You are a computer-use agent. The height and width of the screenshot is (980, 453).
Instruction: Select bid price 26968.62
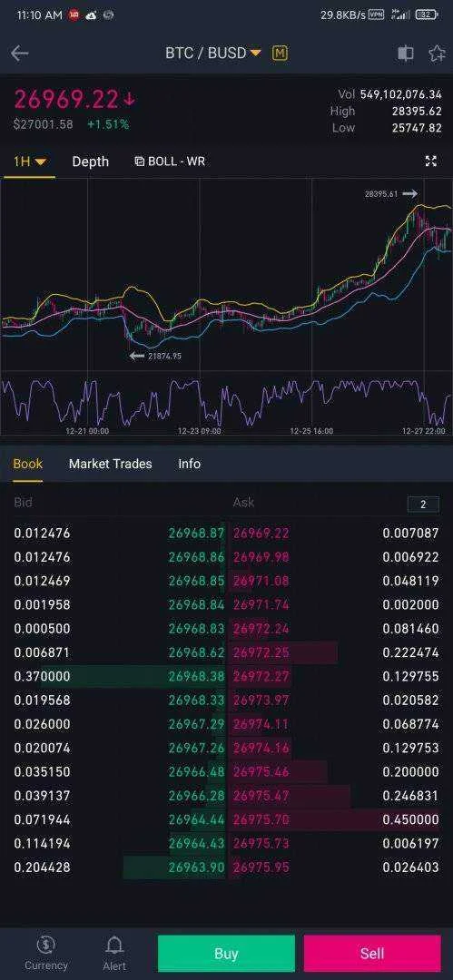[x=196, y=652]
